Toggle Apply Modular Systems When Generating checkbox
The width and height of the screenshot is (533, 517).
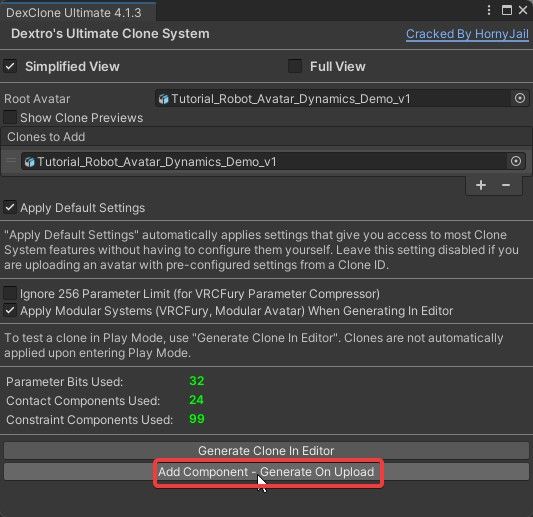(x=10, y=310)
